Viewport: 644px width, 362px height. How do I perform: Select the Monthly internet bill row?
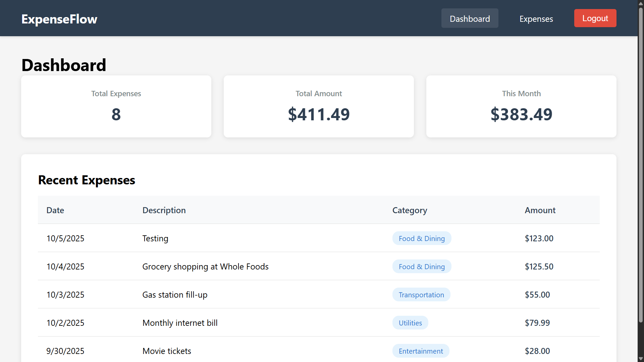point(180,323)
